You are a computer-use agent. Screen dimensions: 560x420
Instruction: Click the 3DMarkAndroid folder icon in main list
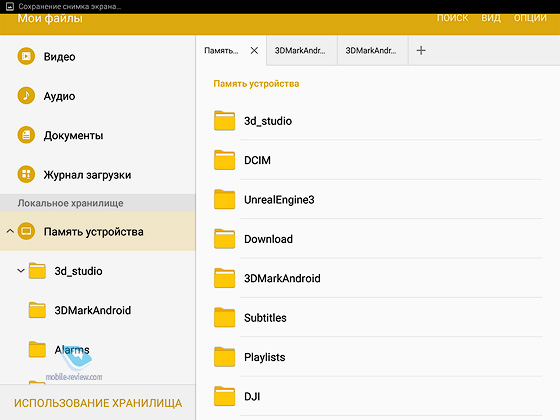tap(224, 278)
